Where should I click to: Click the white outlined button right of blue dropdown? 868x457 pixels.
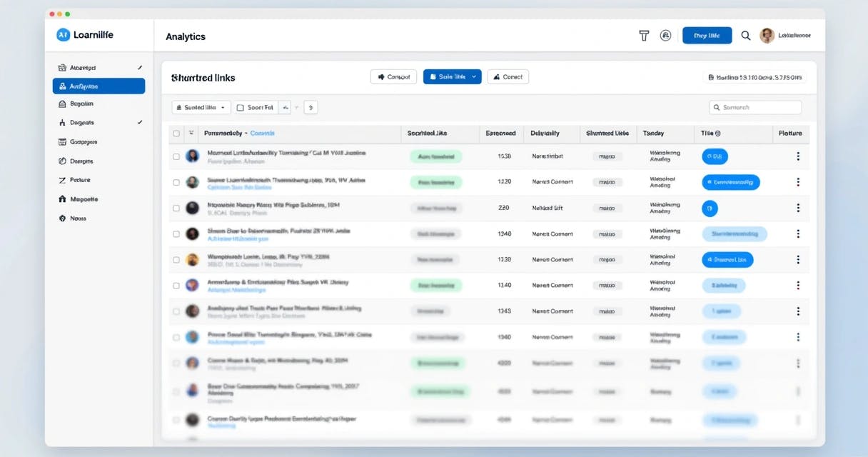pos(508,77)
